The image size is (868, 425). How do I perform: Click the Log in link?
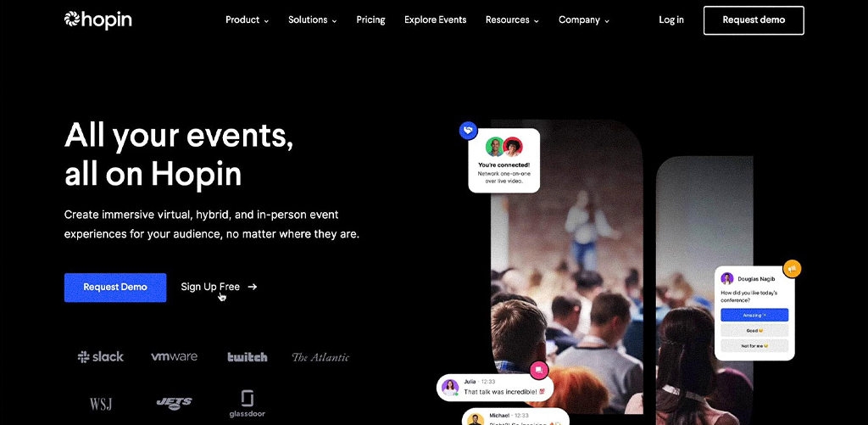(x=671, y=20)
